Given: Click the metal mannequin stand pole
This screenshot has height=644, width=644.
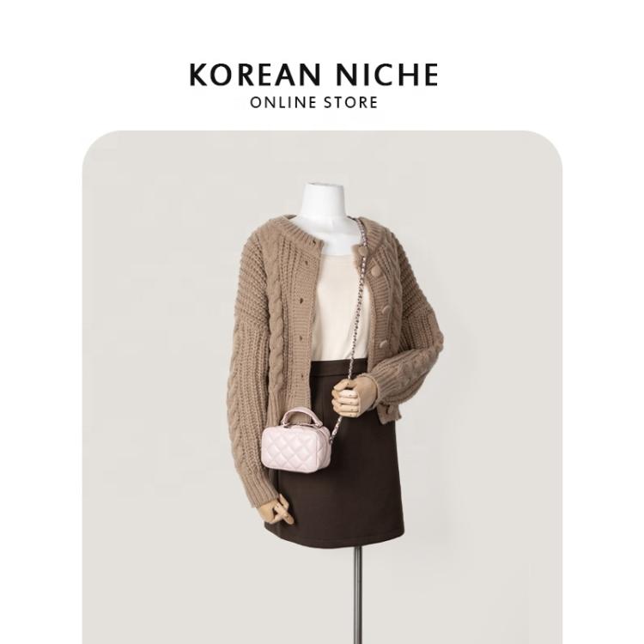Looking at the screenshot, I should [358, 592].
